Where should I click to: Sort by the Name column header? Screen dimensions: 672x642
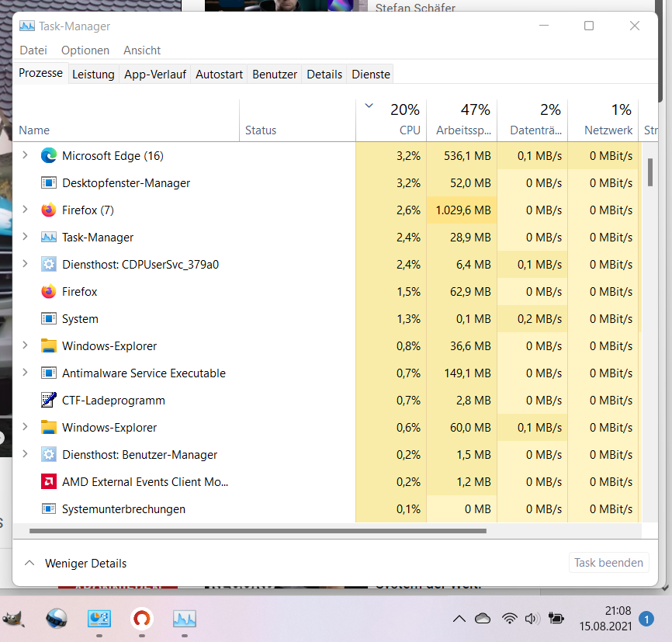[x=126, y=120]
